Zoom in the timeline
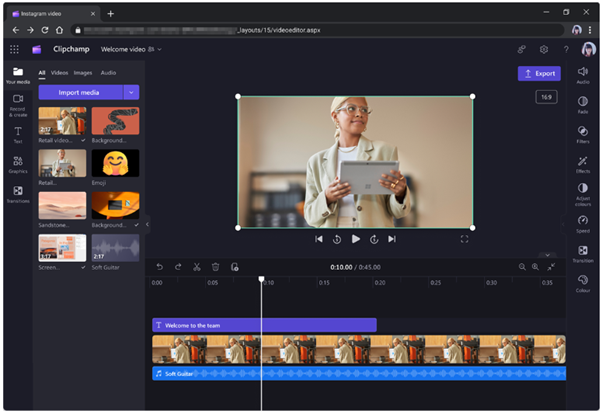Image resolution: width=602 pixels, height=414 pixels. tap(535, 267)
